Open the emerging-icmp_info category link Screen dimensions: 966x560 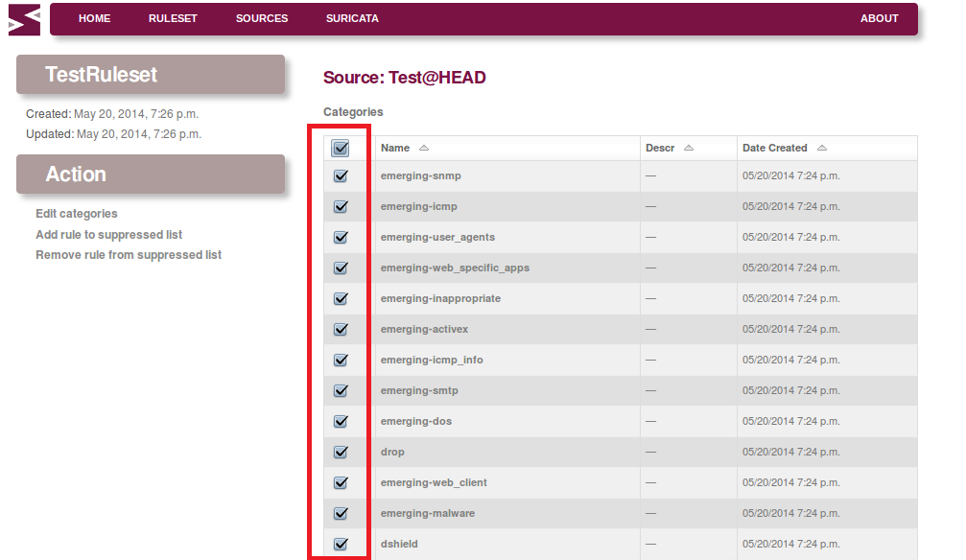[432, 360]
